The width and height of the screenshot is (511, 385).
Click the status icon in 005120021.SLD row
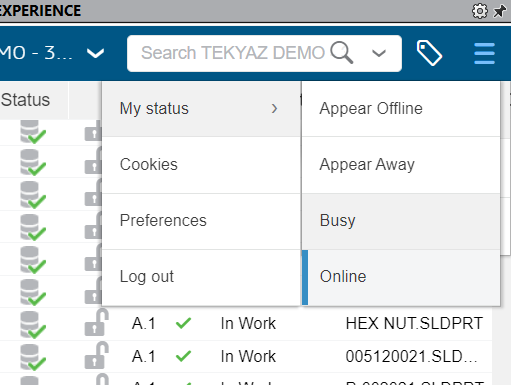click(33, 357)
